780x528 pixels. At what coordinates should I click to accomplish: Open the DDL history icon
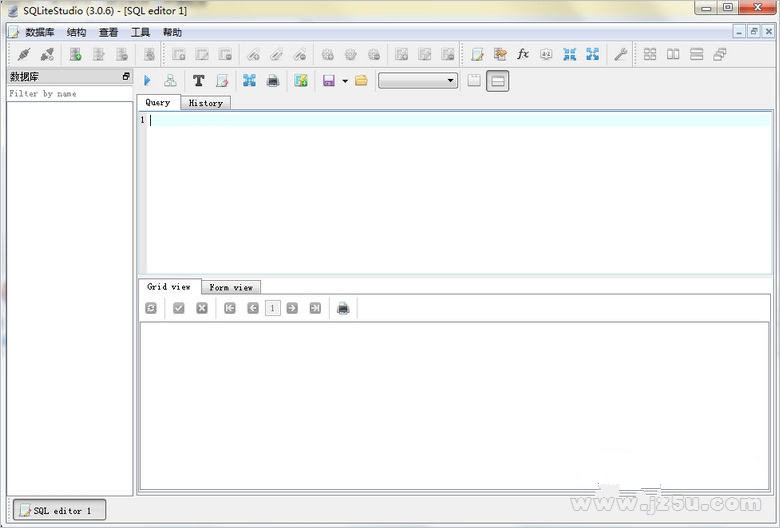tap(500, 54)
